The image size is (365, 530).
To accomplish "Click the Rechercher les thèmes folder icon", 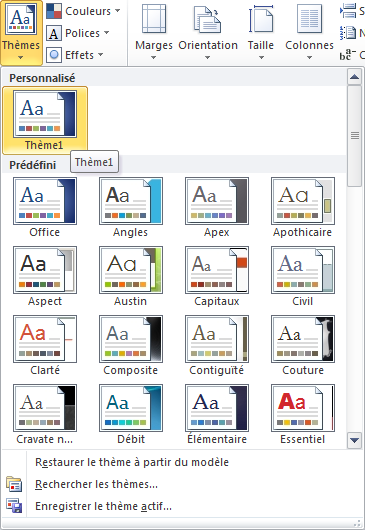I will (x=14, y=484).
